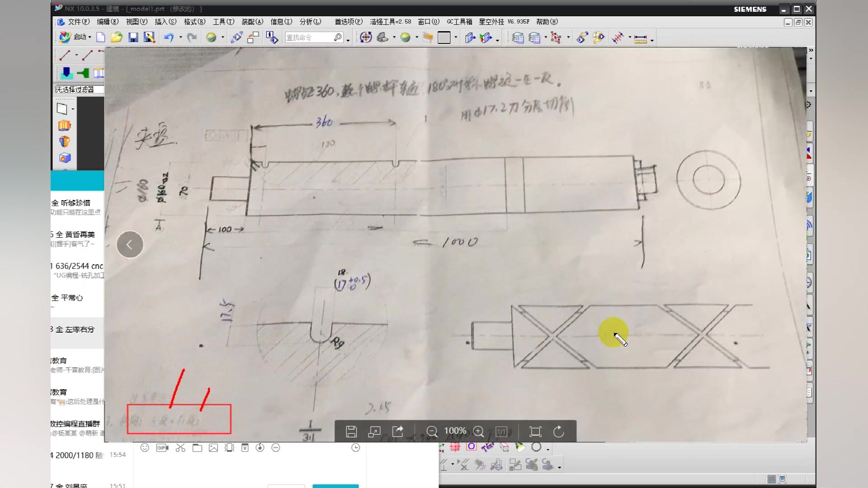Open the GIF picker in the chat bar
Image resolution: width=868 pixels, height=488 pixels.
point(162,447)
